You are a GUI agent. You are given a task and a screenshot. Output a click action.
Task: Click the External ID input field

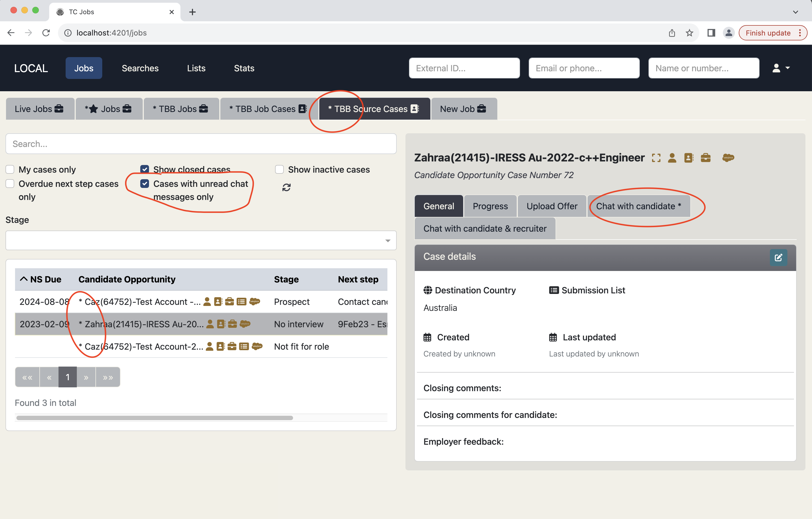pos(464,68)
